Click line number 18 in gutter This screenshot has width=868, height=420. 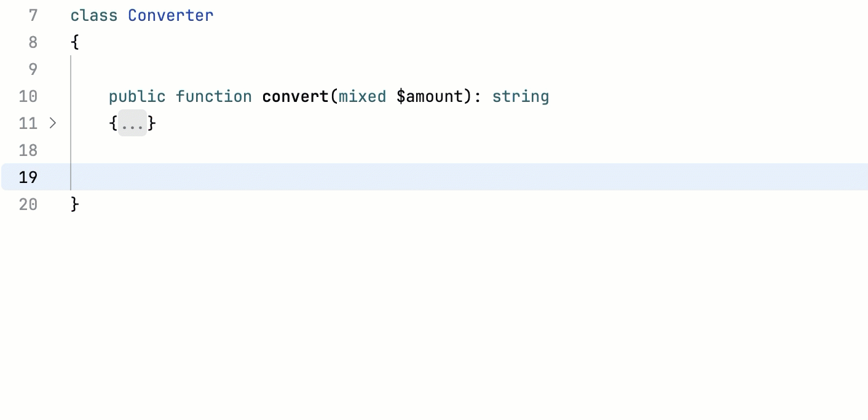(28, 150)
